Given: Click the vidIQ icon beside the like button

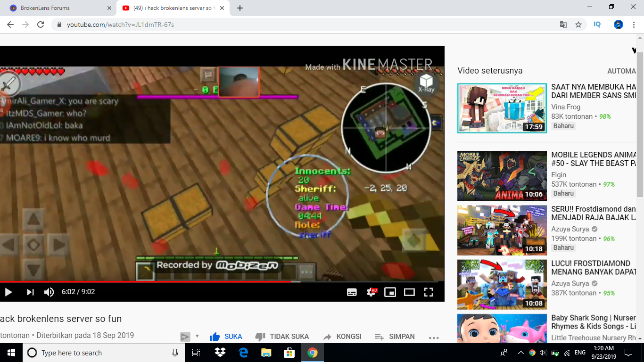Looking at the screenshot, I should pyautogui.click(x=185, y=337).
